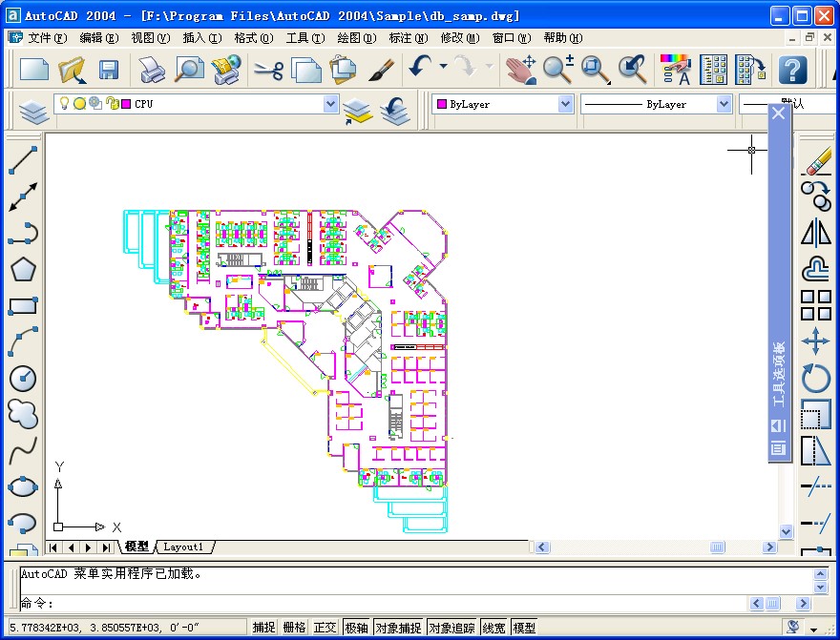This screenshot has width=840, height=640.
Task: Expand the ByLayer linetype dropdown
Action: (723, 104)
